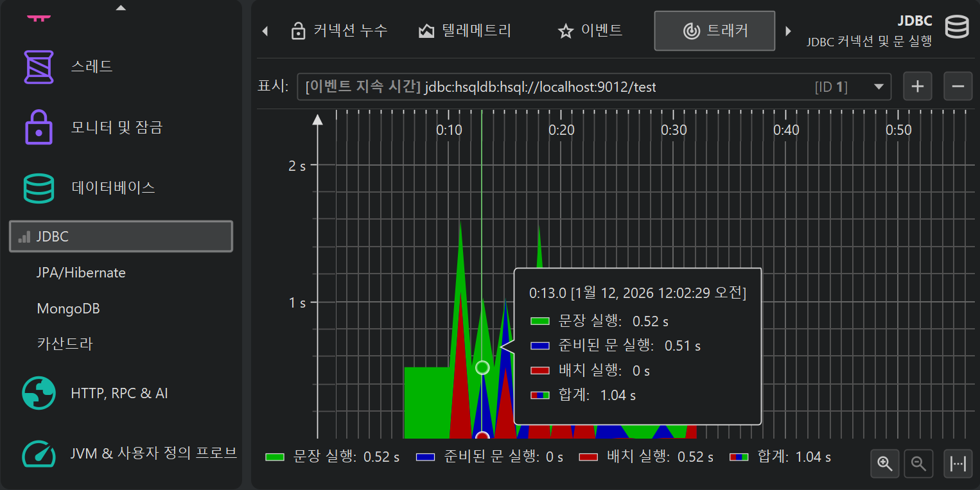This screenshot has height=490, width=980.
Task: Select the 트래커 tab
Action: [715, 31]
